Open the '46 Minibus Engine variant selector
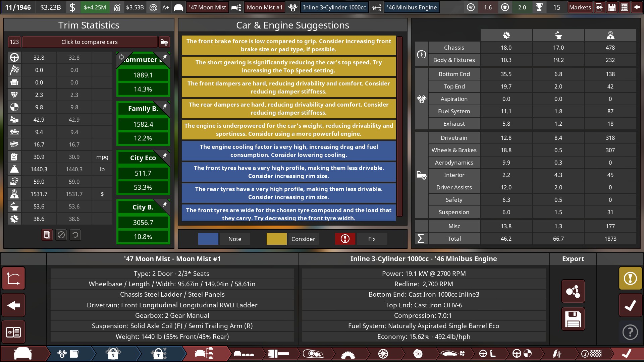Image resolution: width=644 pixels, height=362 pixels. [412, 7]
